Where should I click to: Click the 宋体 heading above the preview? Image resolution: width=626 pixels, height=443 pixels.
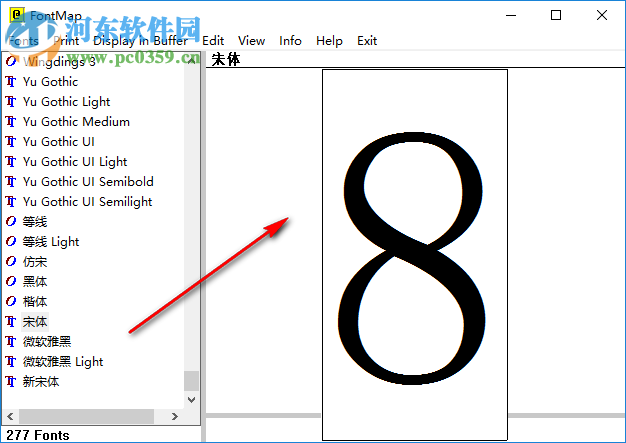tap(226, 59)
